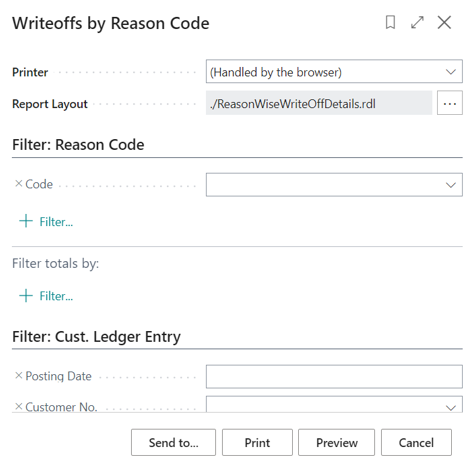Open the Report Layout ellipsis selector
The height and width of the screenshot is (470, 475).
(x=450, y=103)
